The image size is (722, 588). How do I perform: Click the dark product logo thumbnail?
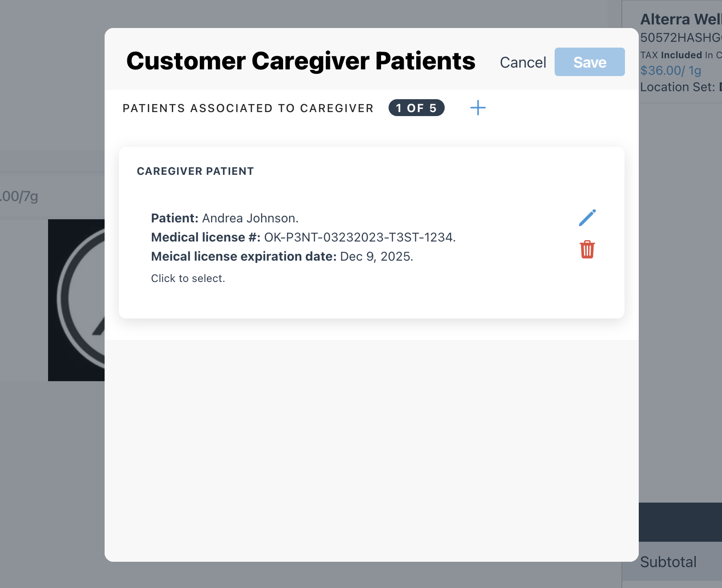(77, 300)
